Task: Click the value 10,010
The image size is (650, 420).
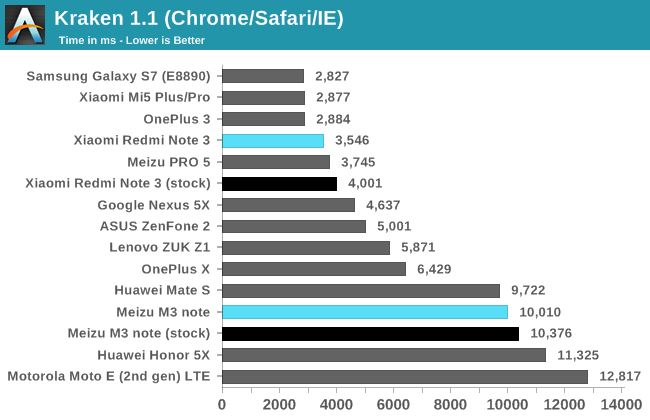Action: tap(540, 312)
